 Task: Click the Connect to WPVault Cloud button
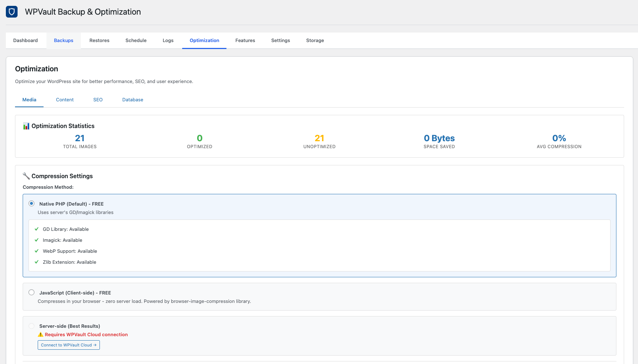pos(69,345)
